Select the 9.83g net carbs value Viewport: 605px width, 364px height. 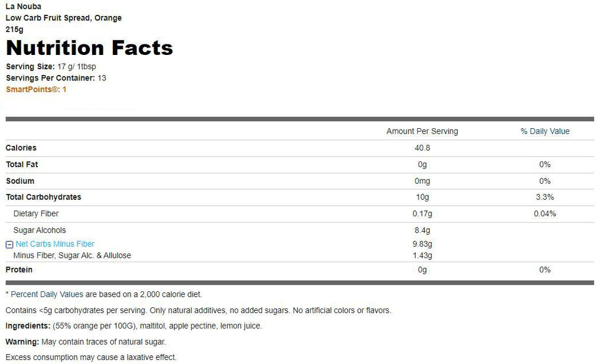click(422, 244)
